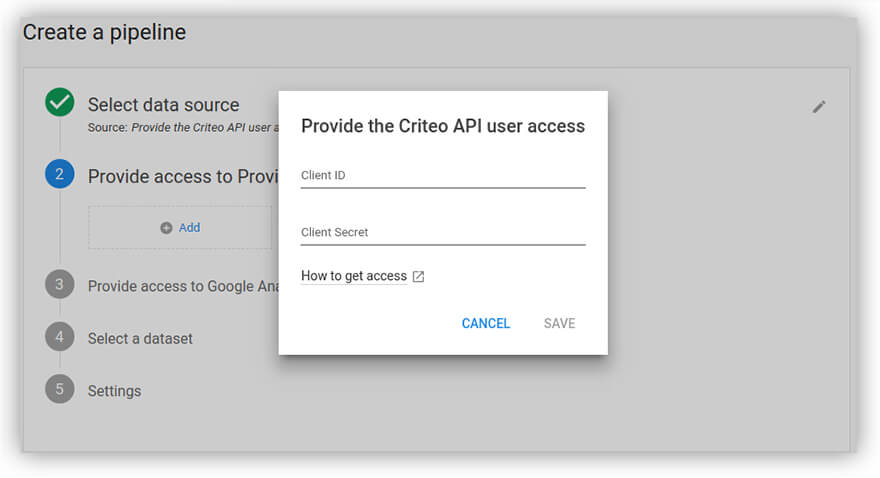Image resolution: width=880 pixels, height=478 pixels.
Task: Click the Create a pipeline heading
Action: tap(104, 32)
